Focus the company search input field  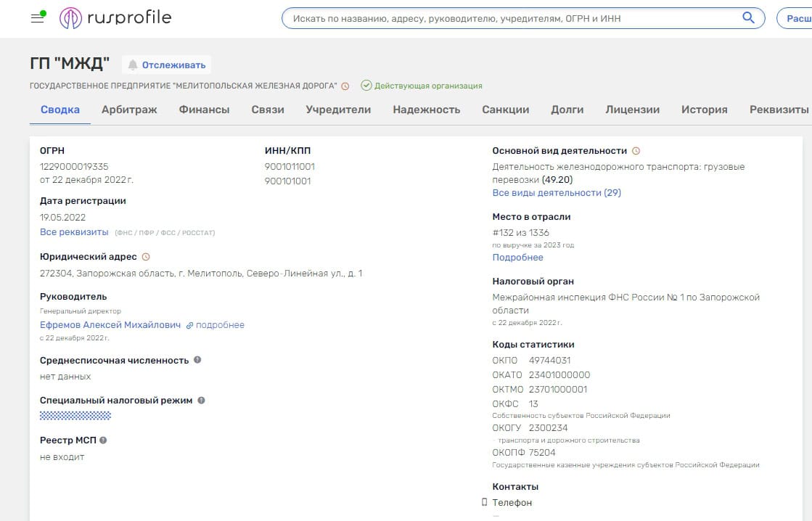[x=512, y=18]
